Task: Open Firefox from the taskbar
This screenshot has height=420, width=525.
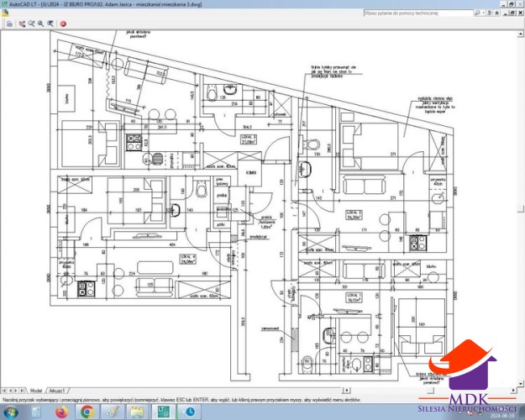Action: tap(61, 412)
